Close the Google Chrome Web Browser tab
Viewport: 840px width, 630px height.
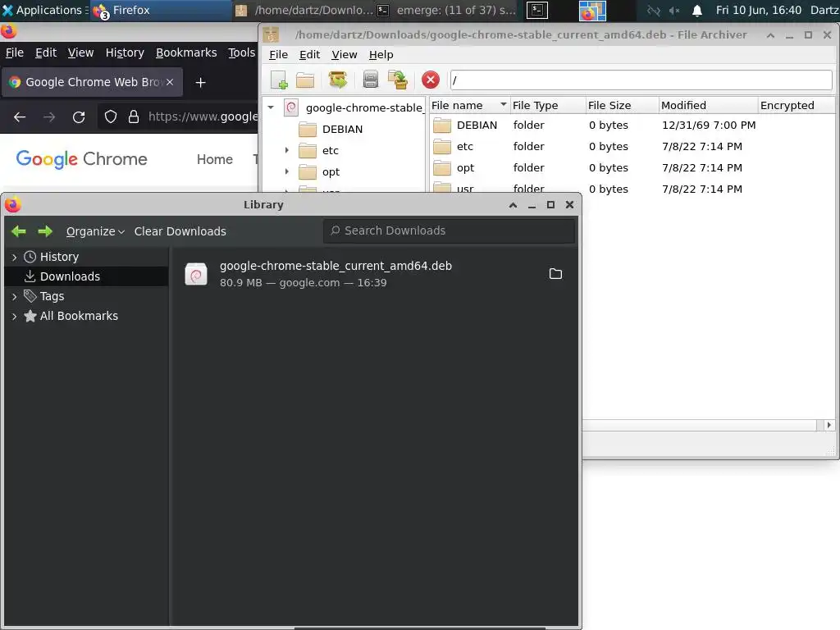click(x=169, y=82)
